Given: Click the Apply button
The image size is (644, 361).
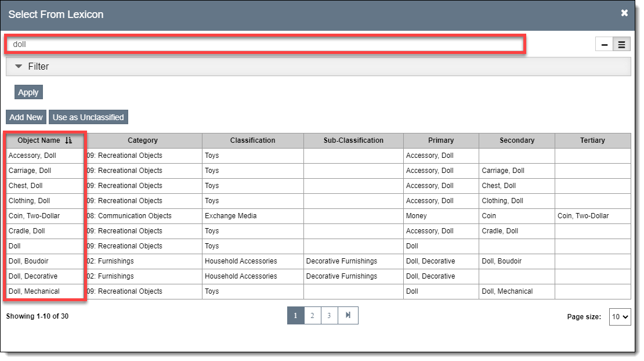Looking at the screenshot, I should click(28, 92).
